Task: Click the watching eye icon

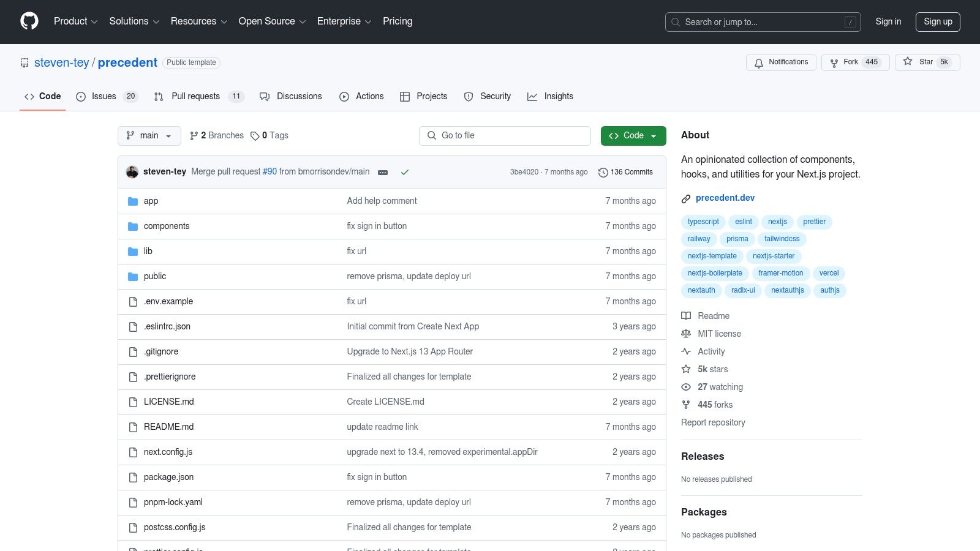Action: point(686,387)
